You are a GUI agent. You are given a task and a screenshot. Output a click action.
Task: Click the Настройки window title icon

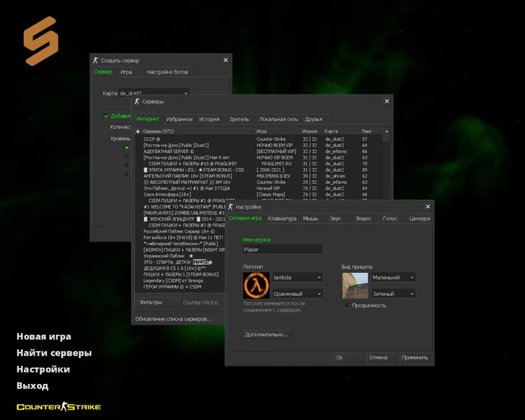[x=231, y=206]
